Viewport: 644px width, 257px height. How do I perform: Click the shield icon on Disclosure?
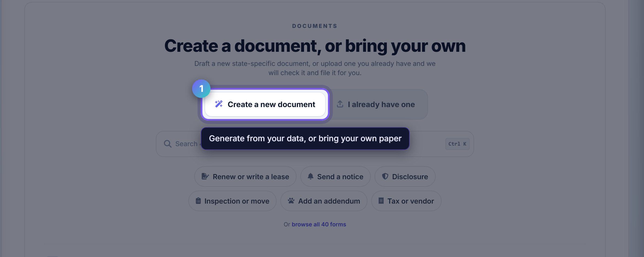pyautogui.click(x=385, y=176)
